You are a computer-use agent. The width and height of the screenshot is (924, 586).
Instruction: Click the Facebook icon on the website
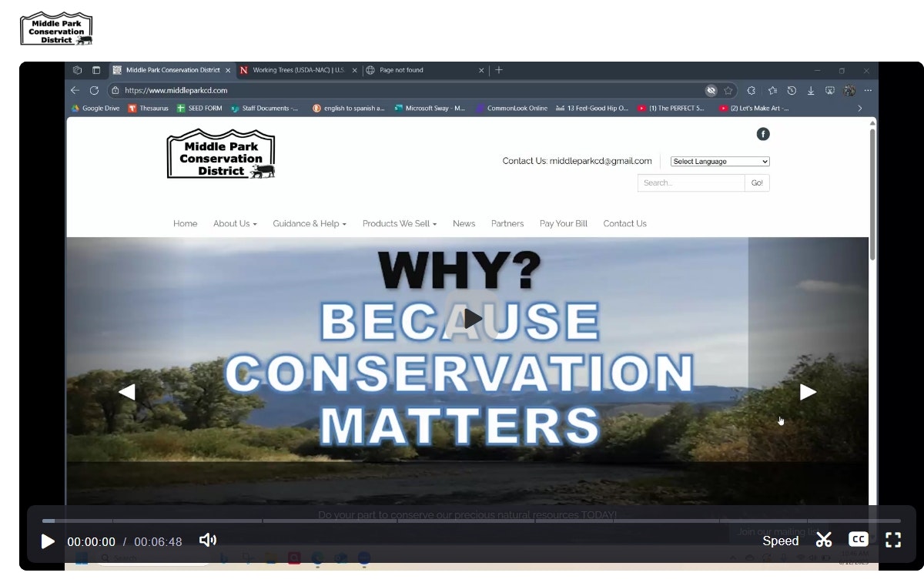coord(763,134)
